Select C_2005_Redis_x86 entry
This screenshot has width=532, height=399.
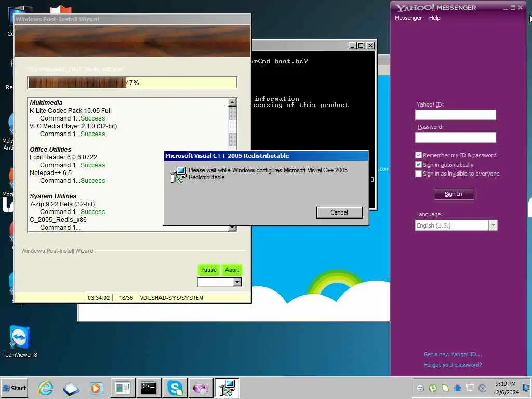click(x=58, y=220)
